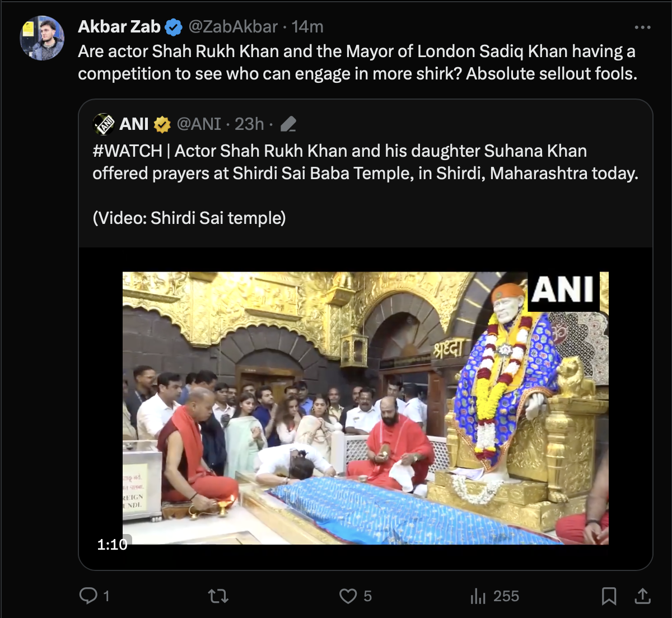Share the tweet using the upload arrow icon

click(642, 596)
